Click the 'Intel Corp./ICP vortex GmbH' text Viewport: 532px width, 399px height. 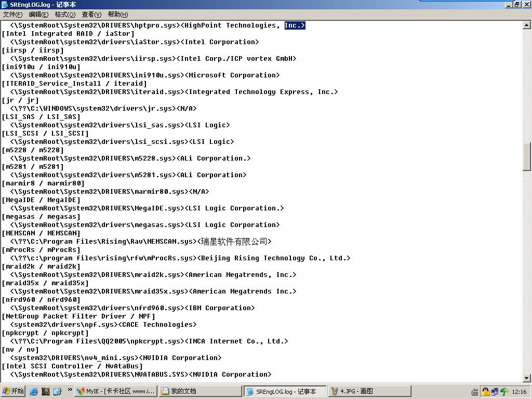point(236,59)
